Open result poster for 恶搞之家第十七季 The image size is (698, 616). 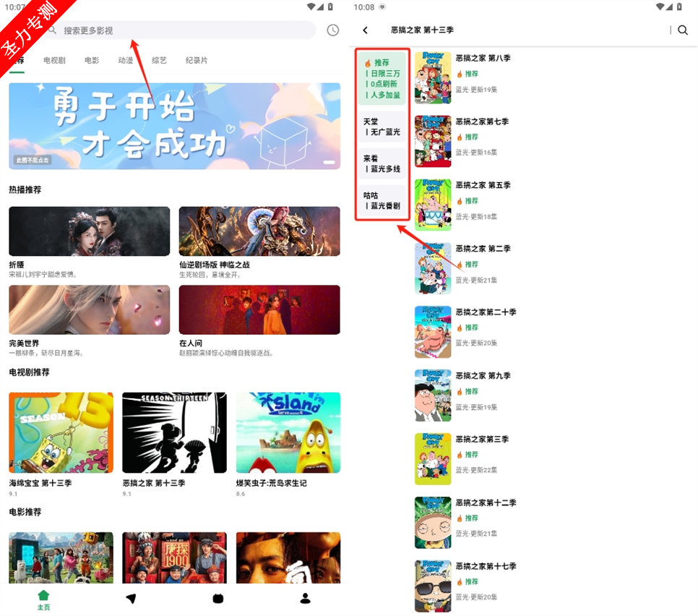[433, 586]
